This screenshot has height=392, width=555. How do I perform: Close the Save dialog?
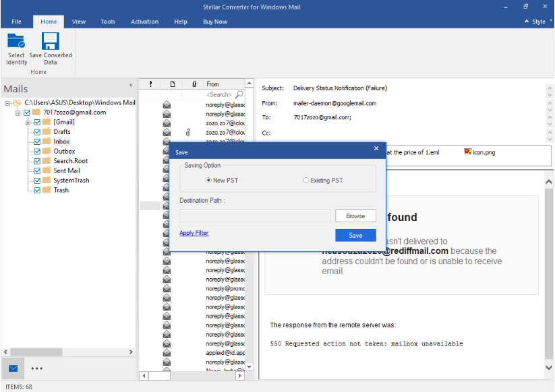click(376, 148)
